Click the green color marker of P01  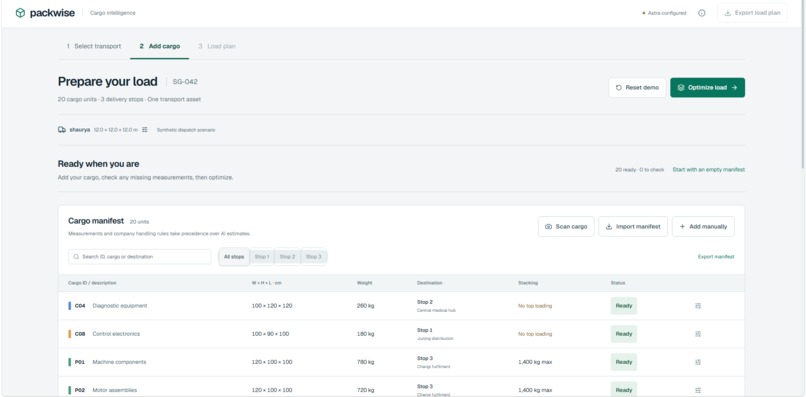(x=69, y=362)
